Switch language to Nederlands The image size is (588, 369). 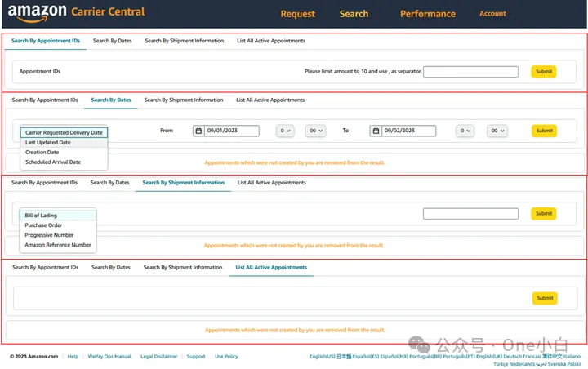[522, 364]
